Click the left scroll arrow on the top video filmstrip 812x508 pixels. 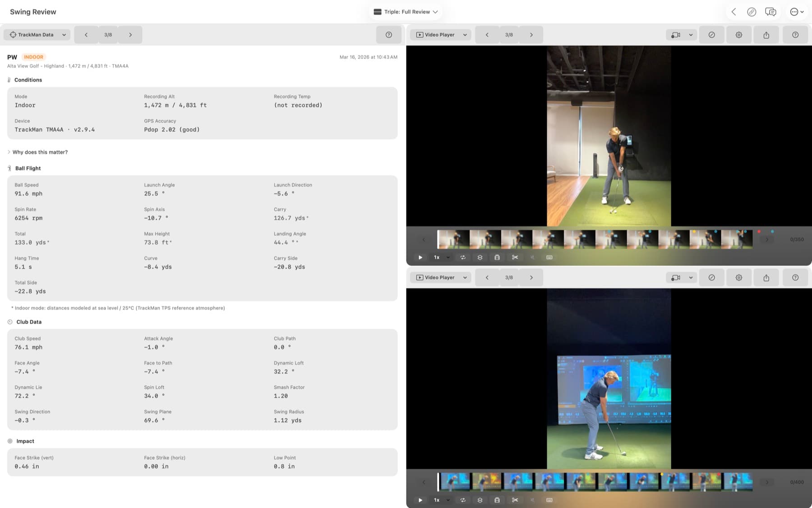pos(424,239)
